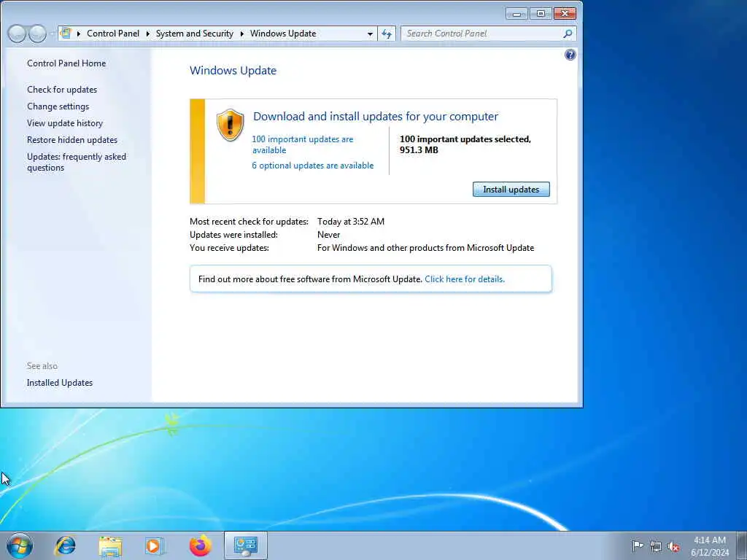Open Control Panel Home link
Viewport: 747px width, 560px height.
(x=66, y=63)
